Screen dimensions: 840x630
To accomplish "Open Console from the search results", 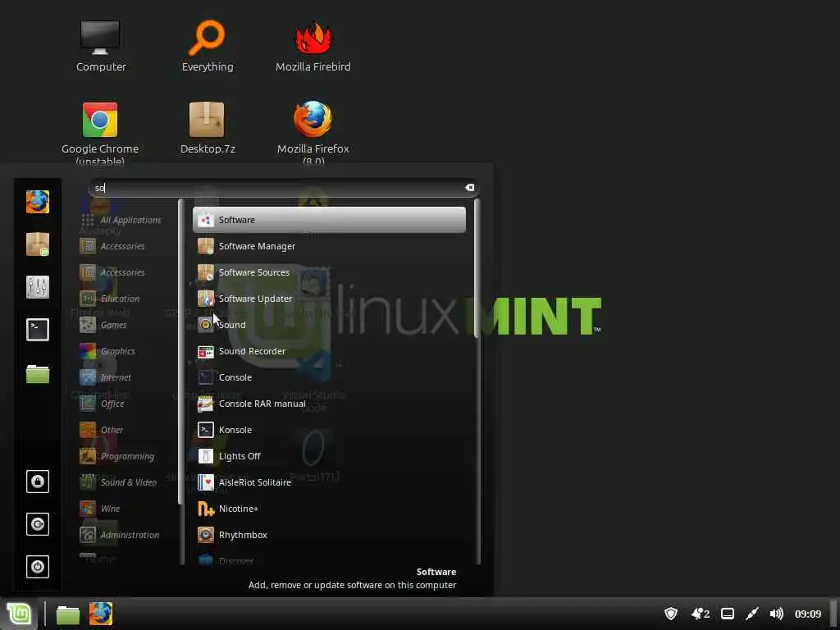I will pyautogui.click(x=329, y=377).
